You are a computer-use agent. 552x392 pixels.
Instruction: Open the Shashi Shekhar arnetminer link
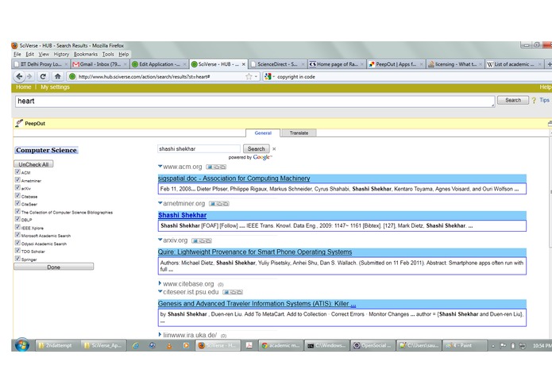click(183, 215)
